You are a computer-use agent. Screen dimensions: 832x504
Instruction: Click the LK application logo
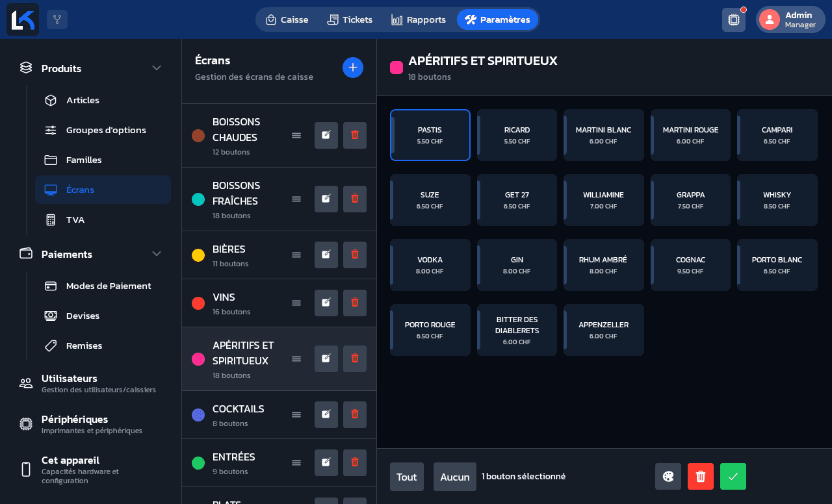(23, 19)
